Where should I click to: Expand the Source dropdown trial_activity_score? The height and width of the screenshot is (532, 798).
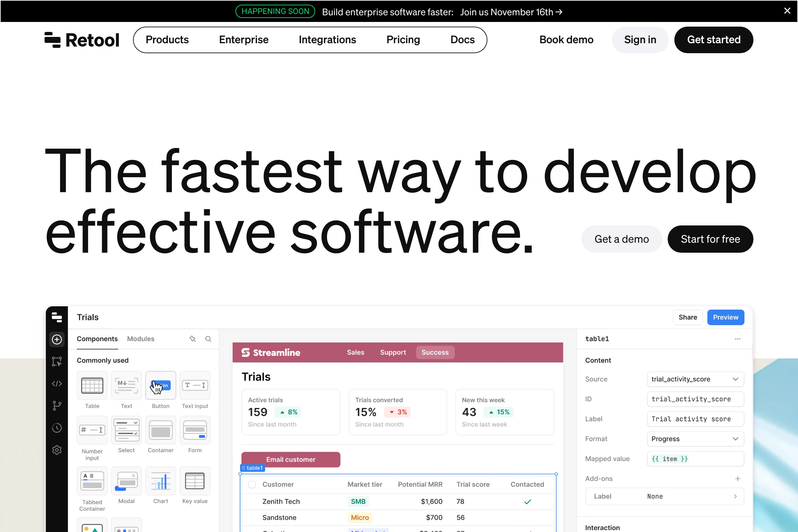point(695,379)
